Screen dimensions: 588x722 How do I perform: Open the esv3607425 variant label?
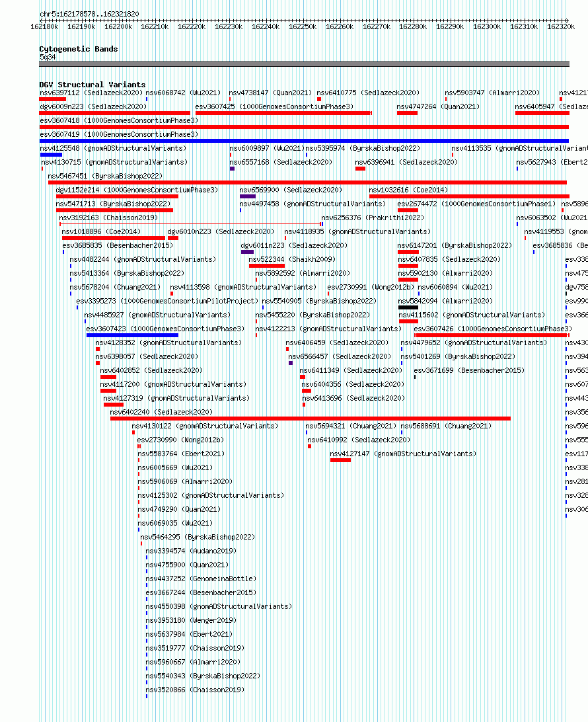275,107
